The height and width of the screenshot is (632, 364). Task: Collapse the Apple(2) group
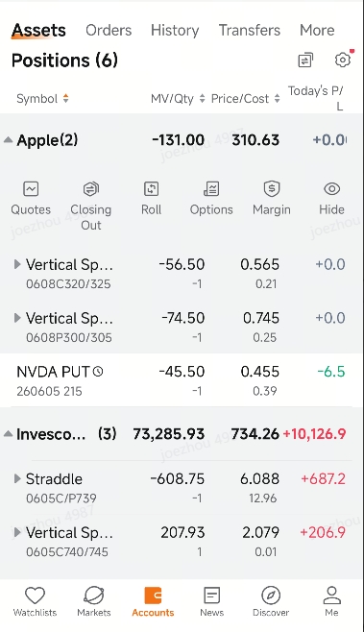tap(8, 140)
